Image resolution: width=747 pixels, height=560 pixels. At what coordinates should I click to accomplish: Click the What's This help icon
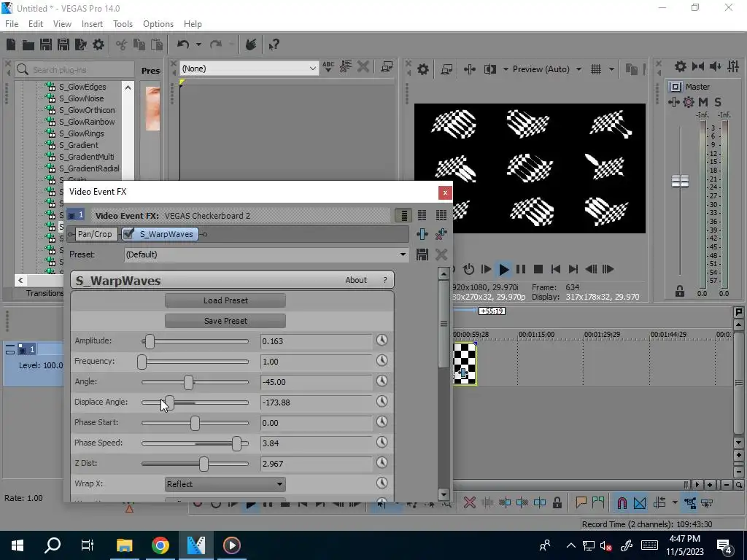click(x=274, y=44)
